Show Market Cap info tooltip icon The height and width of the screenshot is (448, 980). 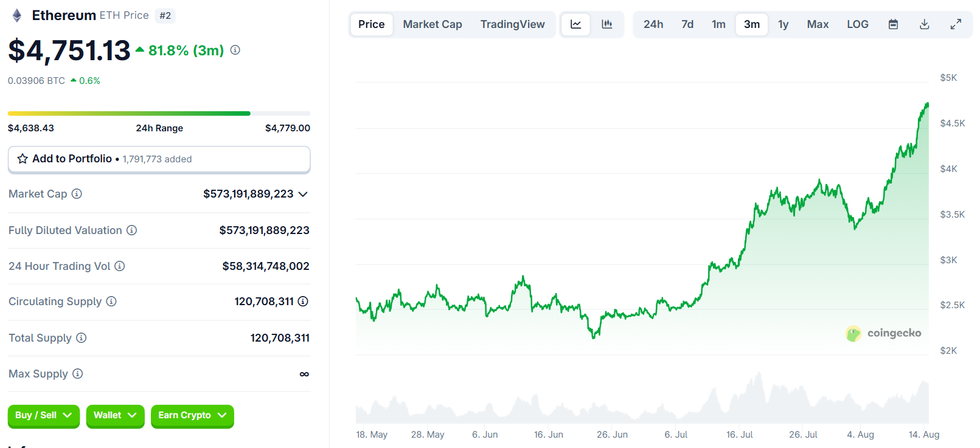[77, 194]
